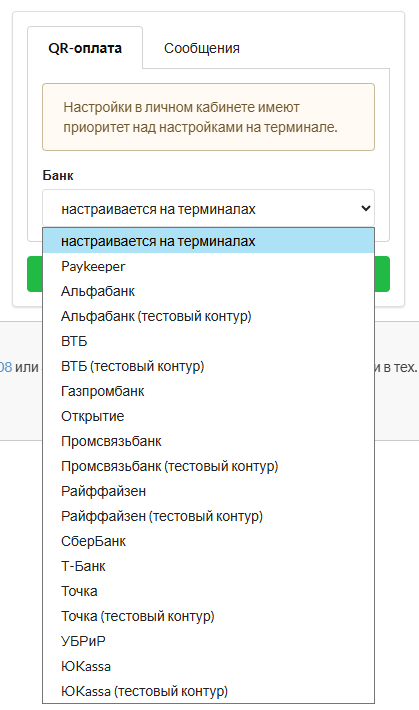Select ВТБ bank option

pos(208,341)
